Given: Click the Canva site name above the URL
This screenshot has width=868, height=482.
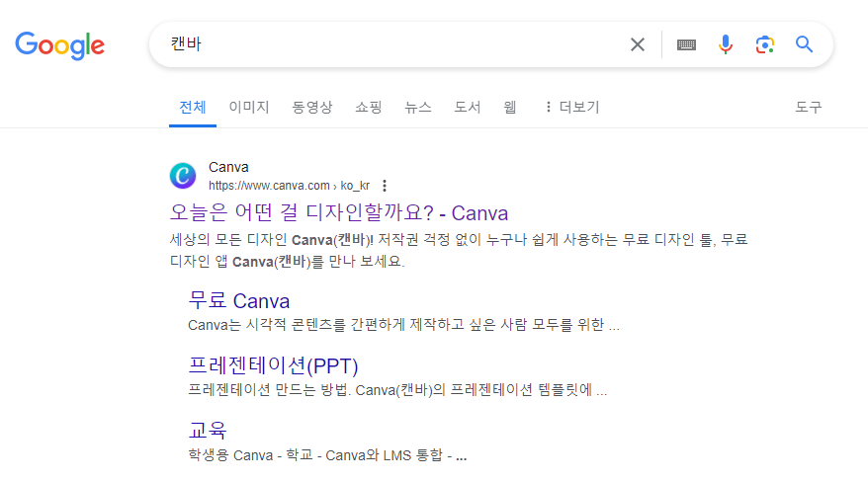Looking at the screenshot, I should tap(228, 167).
